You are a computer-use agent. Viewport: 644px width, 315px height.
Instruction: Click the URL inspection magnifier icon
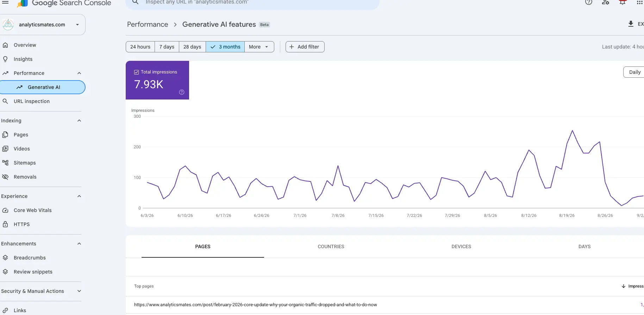5,101
